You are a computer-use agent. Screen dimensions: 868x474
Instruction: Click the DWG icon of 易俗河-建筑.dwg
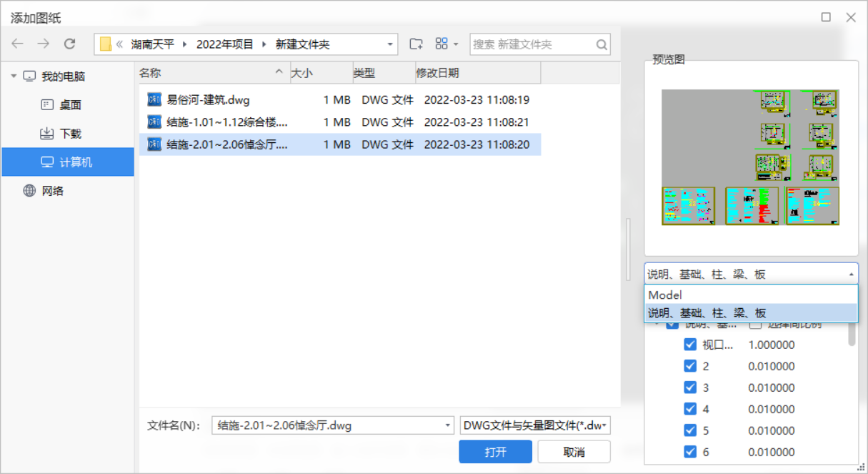point(154,99)
